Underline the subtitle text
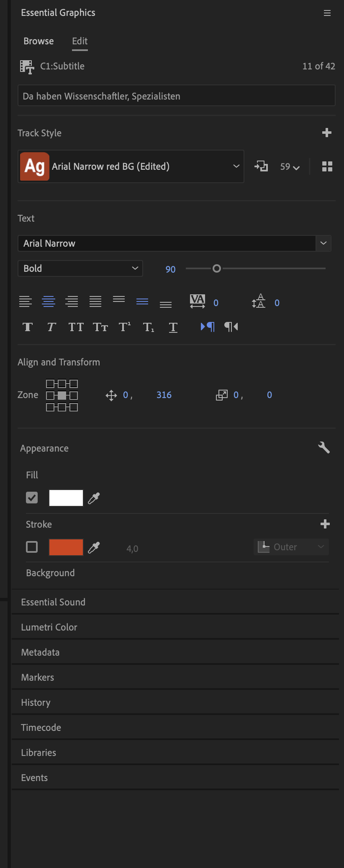 pyautogui.click(x=173, y=328)
